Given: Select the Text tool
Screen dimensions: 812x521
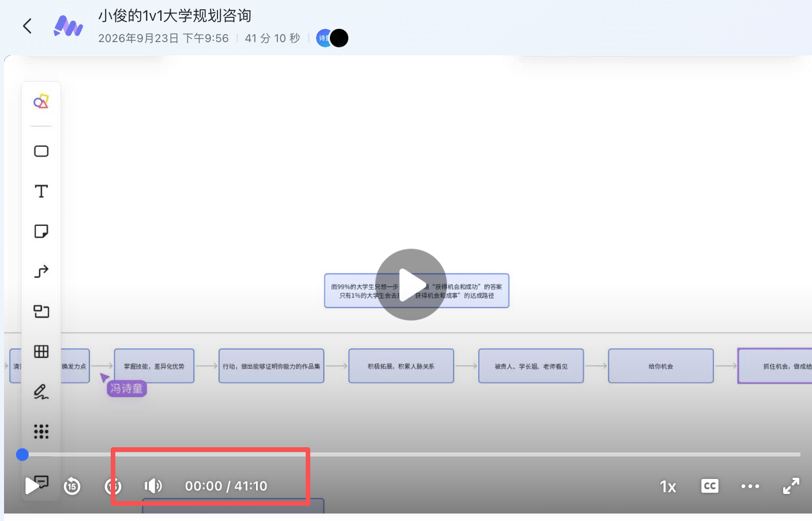Looking at the screenshot, I should click(x=41, y=191).
